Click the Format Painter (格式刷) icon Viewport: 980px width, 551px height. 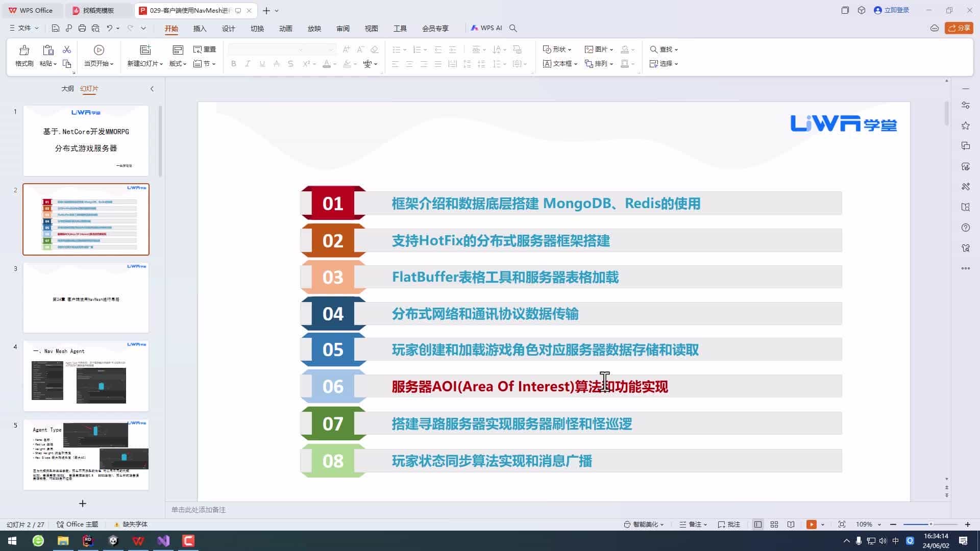[24, 50]
